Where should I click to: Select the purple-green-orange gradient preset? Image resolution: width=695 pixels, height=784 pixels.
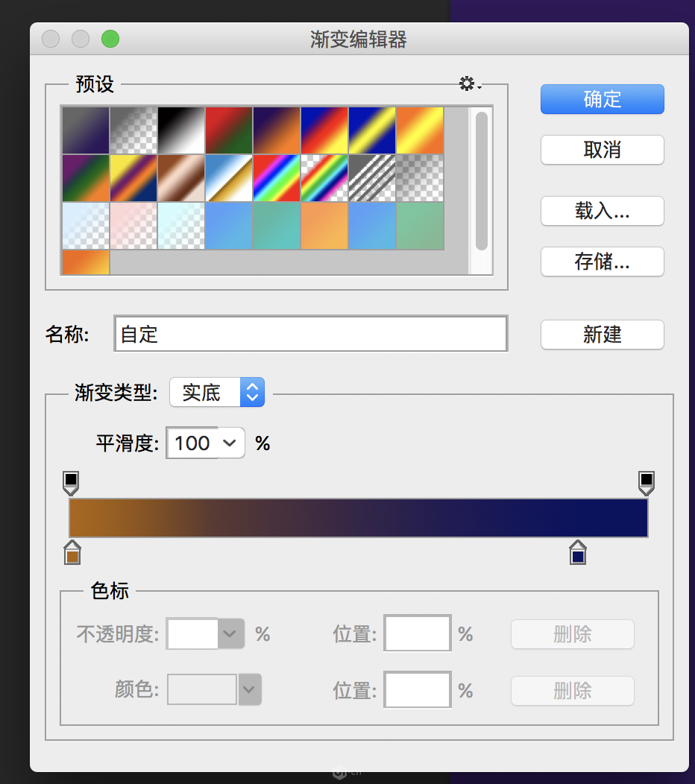coord(86,178)
